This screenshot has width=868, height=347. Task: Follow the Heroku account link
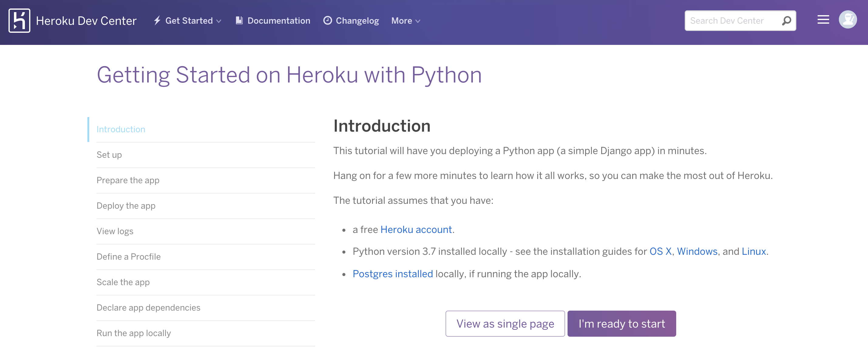coord(416,229)
